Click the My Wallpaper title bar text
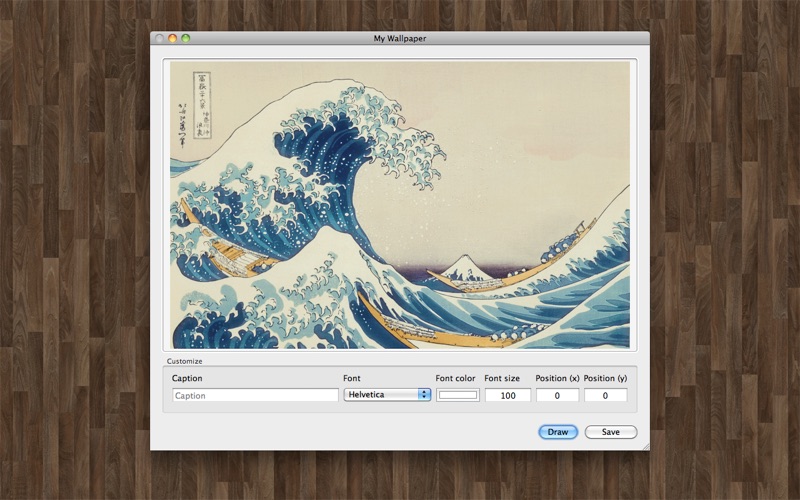This screenshot has height=500, width=800. (x=400, y=38)
